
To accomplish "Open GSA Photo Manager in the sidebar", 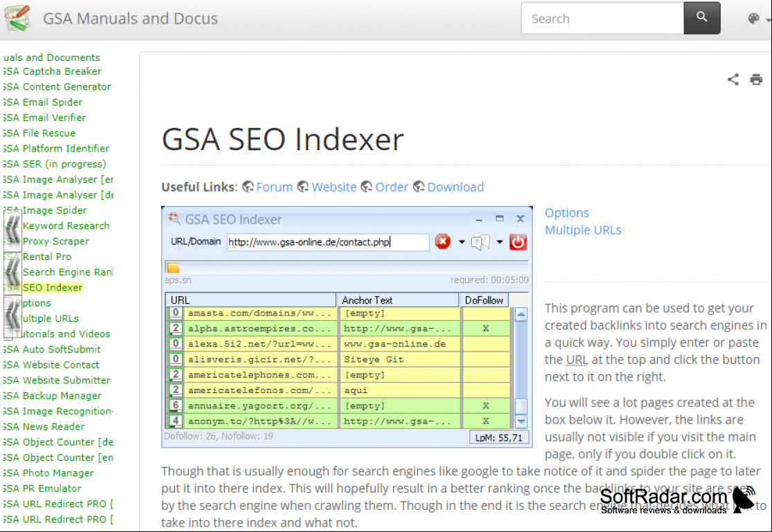I will [x=48, y=473].
